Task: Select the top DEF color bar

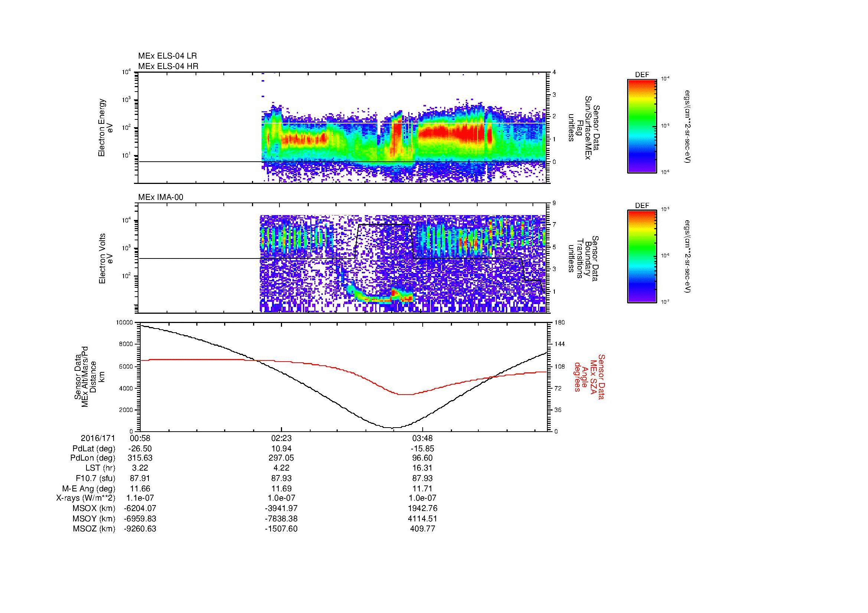Action: (x=642, y=126)
